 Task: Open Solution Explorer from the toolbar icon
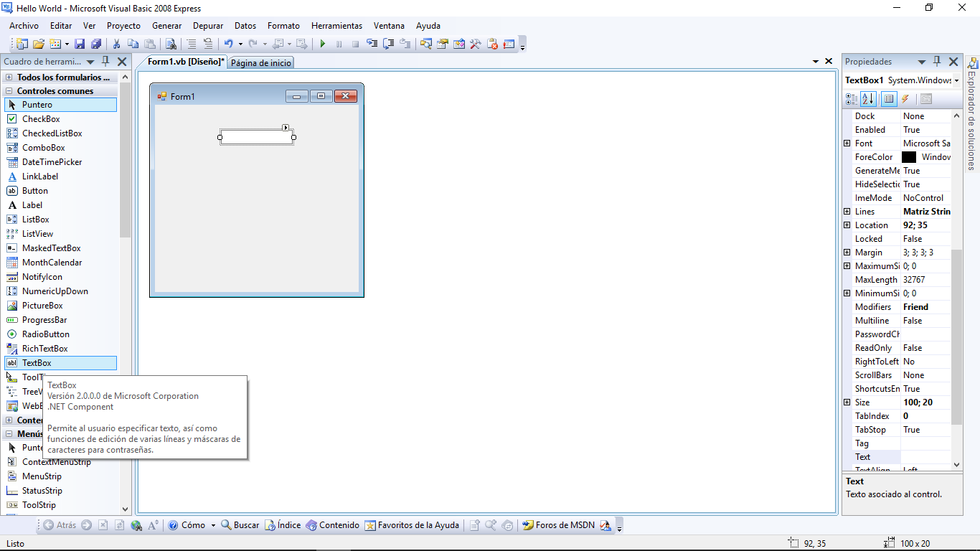tap(425, 44)
